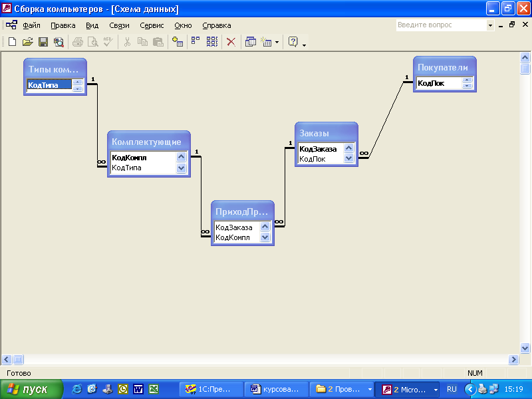Click the relationships icon left of the Файл menu

(11, 25)
